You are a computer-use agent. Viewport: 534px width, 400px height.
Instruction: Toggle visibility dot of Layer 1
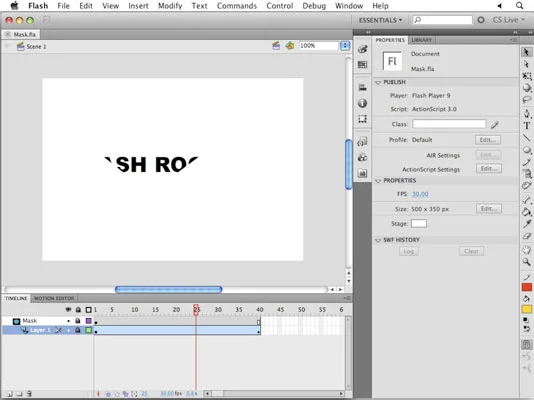pyautogui.click(x=68, y=330)
